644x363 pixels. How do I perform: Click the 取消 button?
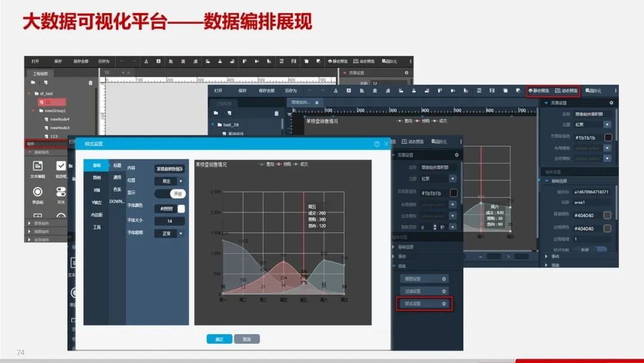click(247, 339)
